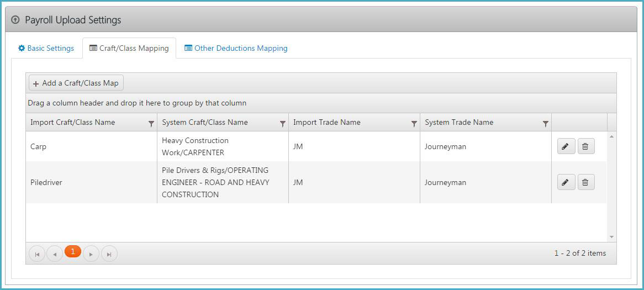Click Pile Drivers & Rigs/OPERATING ENGINEER cell
Viewport: 644px width, 290px height.
(x=223, y=182)
